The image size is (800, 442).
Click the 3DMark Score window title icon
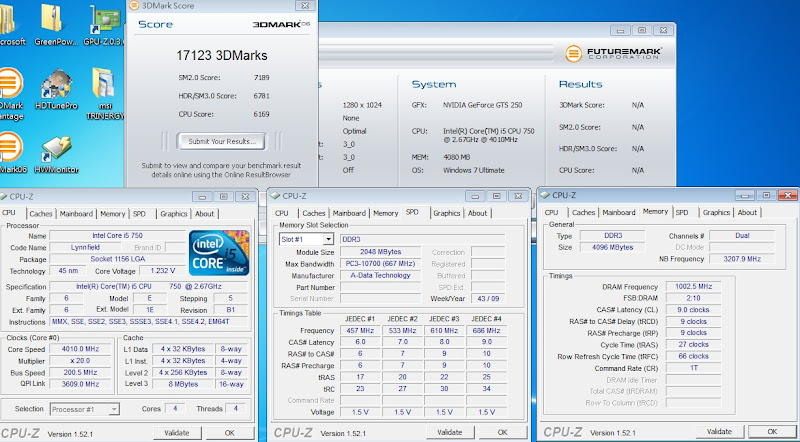tap(134, 6)
